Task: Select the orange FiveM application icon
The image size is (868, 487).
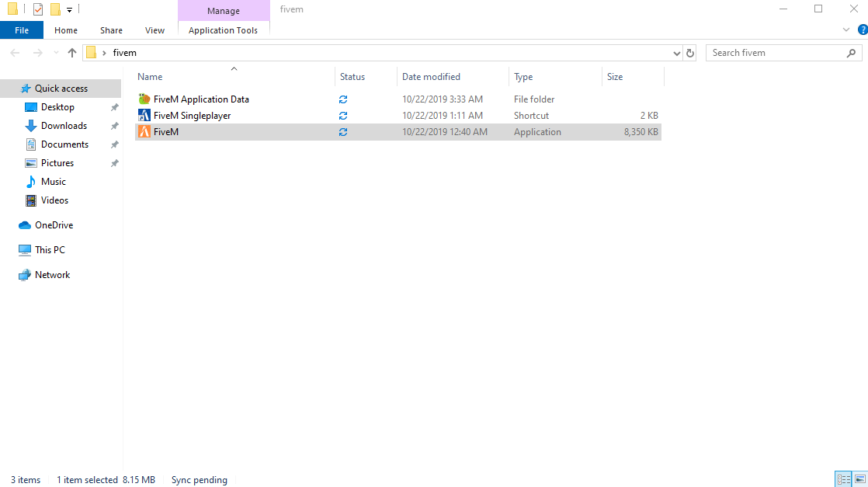Action: 144,132
